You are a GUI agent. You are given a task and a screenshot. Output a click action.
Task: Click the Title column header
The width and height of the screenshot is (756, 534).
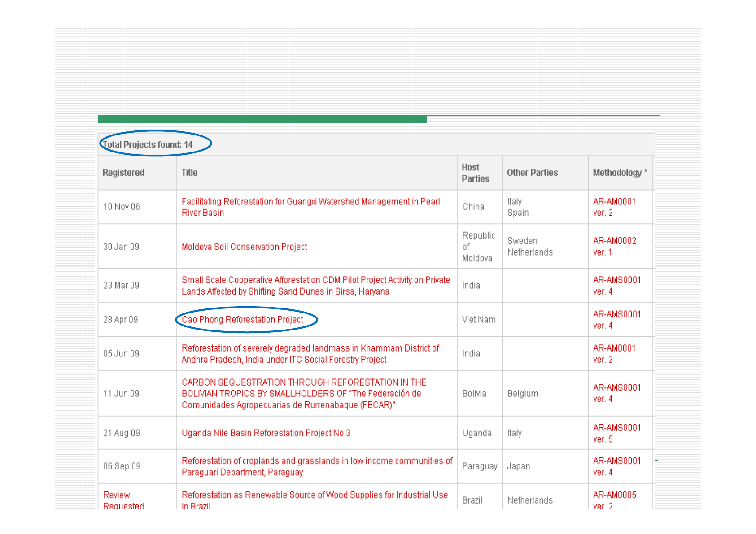189,173
